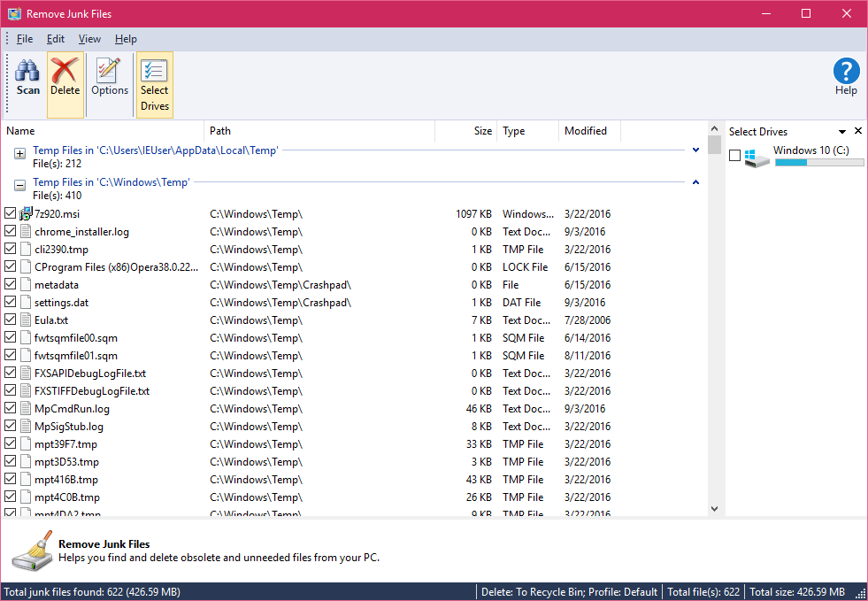Open Help via the blue question mark icon

pyautogui.click(x=845, y=73)
